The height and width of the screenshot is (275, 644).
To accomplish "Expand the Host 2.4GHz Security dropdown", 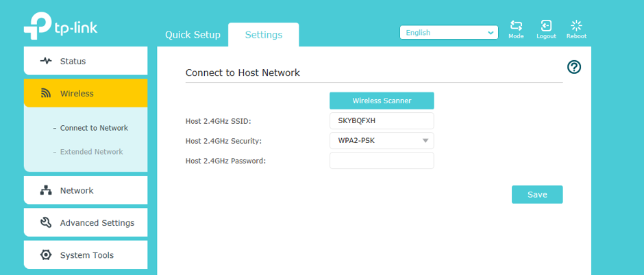I will coord(382,140).
